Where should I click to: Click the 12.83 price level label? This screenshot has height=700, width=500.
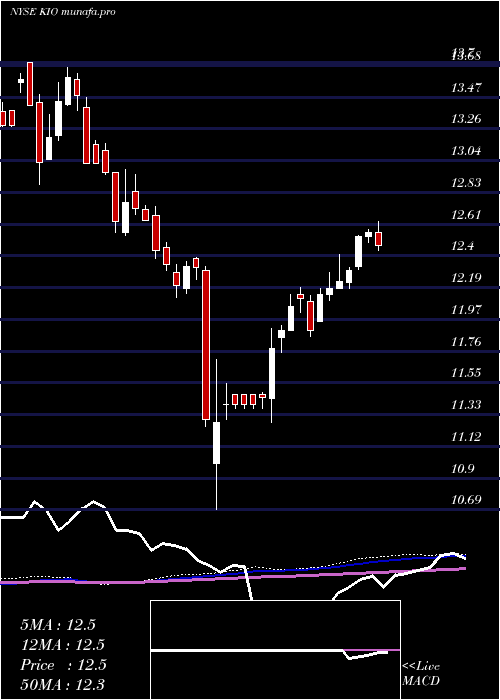coord(466,183)
